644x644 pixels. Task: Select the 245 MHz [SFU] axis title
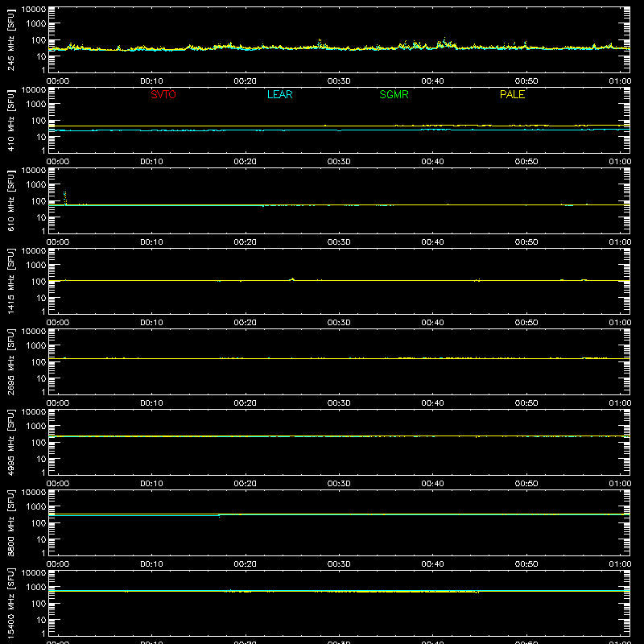click(x=10, y=39)
